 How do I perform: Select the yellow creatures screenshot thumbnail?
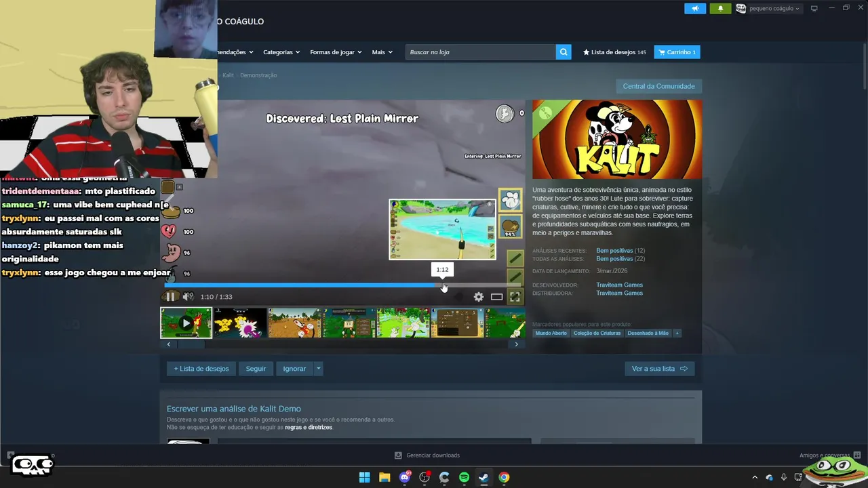click(240, 323)
